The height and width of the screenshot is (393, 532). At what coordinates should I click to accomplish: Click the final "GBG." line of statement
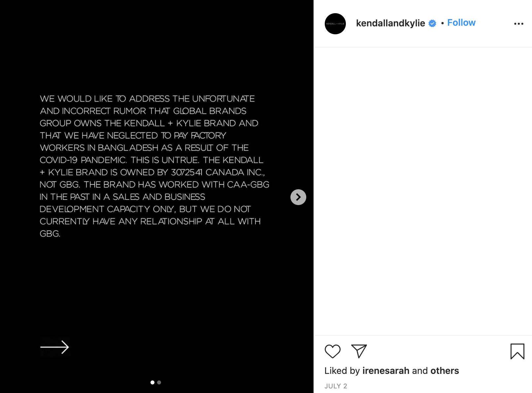tap(50, 234)
